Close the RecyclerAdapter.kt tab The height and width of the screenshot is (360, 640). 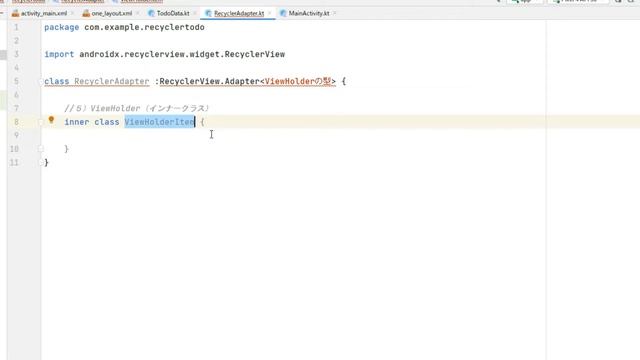pos(269,13)
